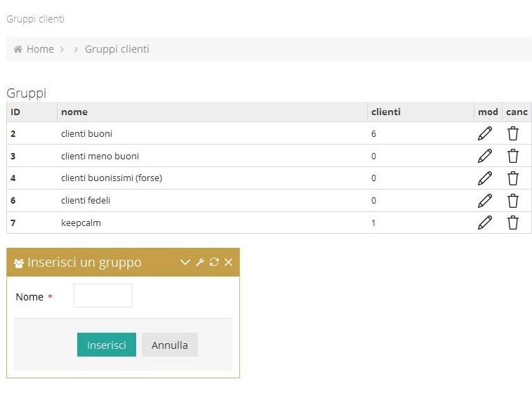532x398 pixels.
Task: Delete the "keepcalm" group
Action: click(512, 223)
